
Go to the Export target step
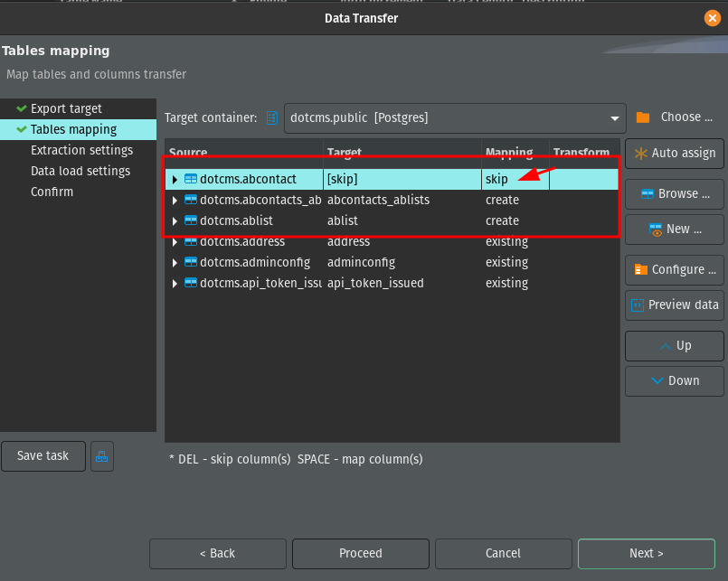[66, 108]
